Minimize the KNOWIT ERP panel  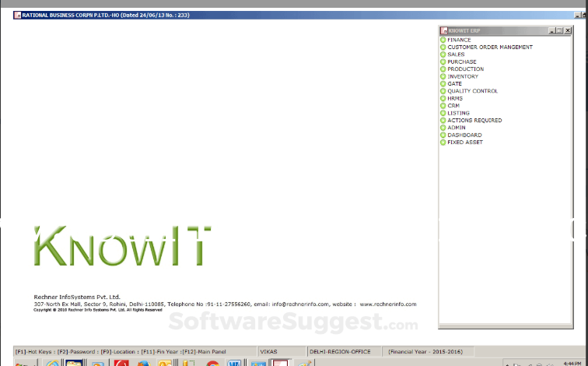click(551, 30)
